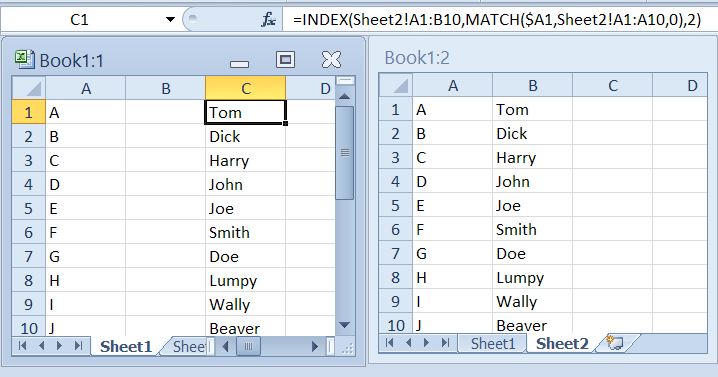Select column A header in Book1:2
The height and width of the screenshot is (377, 718).
pos(452,85)
